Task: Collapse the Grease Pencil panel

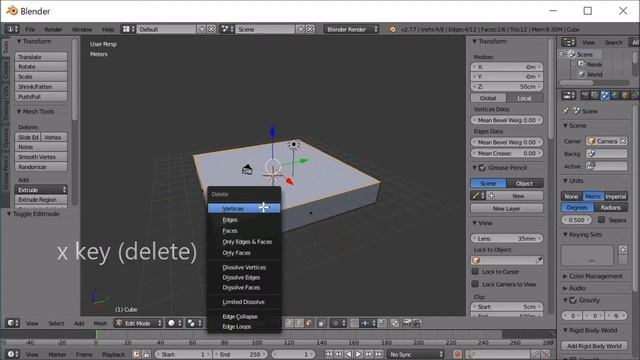Action: click(x=475, y=167)
